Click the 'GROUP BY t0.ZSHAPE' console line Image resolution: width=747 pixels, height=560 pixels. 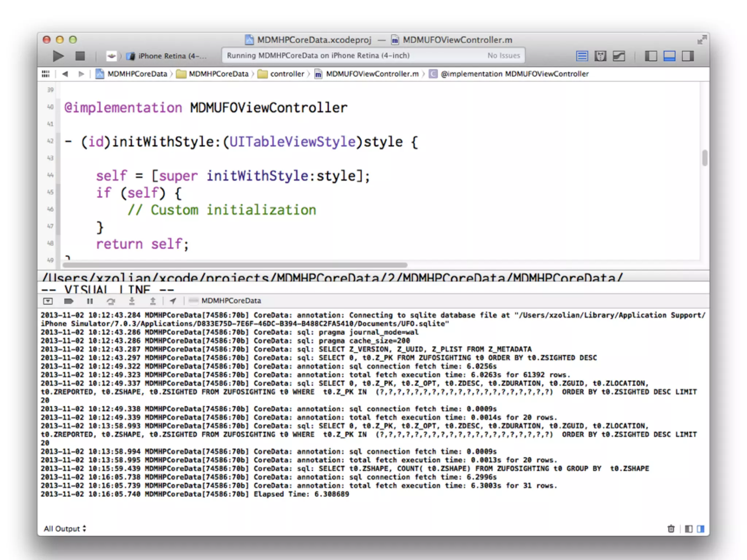(345, 468)
